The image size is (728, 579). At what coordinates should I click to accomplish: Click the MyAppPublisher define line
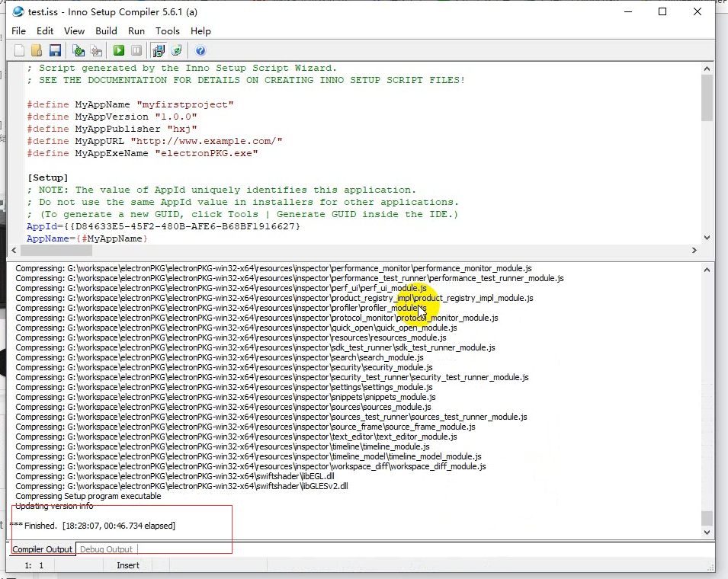112,129
